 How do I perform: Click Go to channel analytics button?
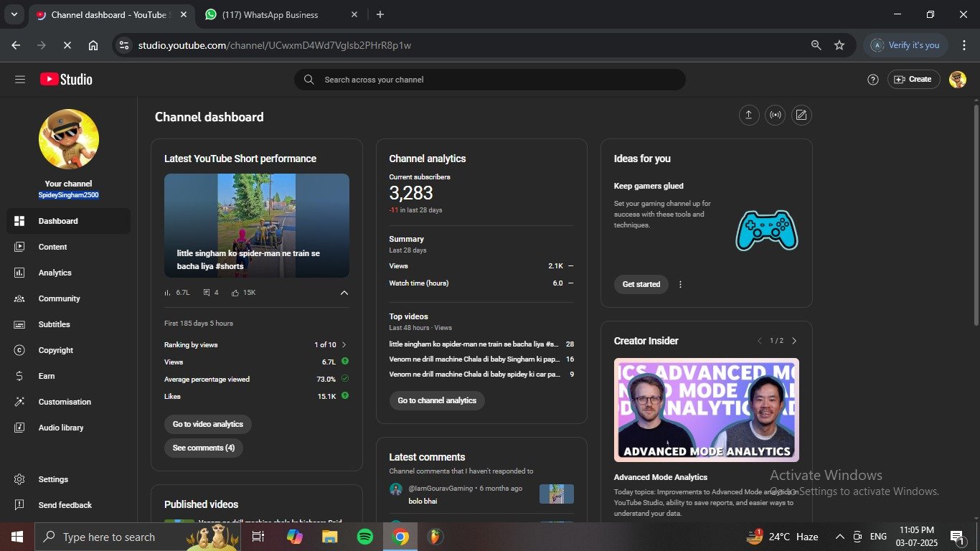click(x=437, y=400)
